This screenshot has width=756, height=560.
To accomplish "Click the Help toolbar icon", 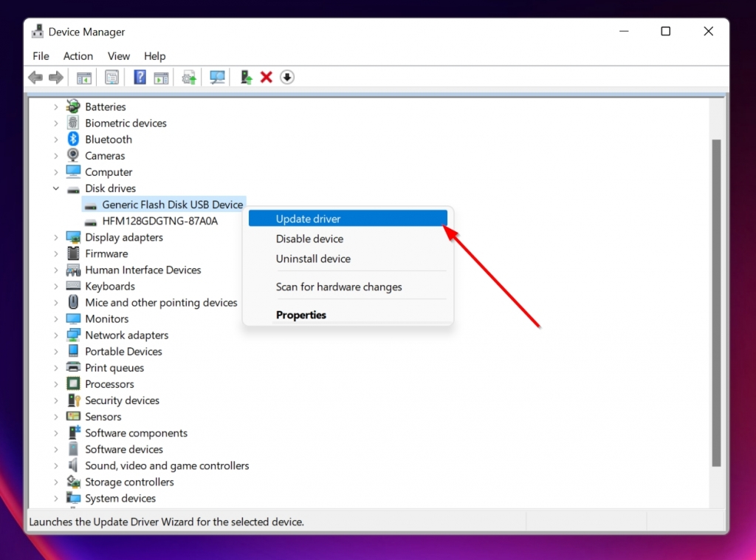I will [x=140, y=77].
